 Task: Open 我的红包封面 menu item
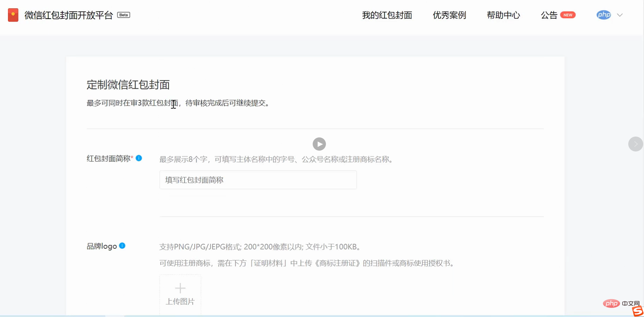pos(387,15)
